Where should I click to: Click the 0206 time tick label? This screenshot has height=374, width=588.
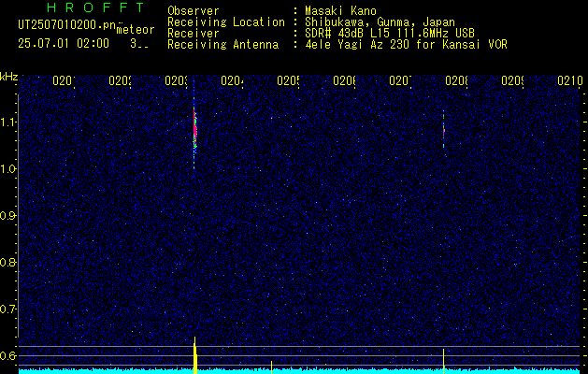coord(344,80)
